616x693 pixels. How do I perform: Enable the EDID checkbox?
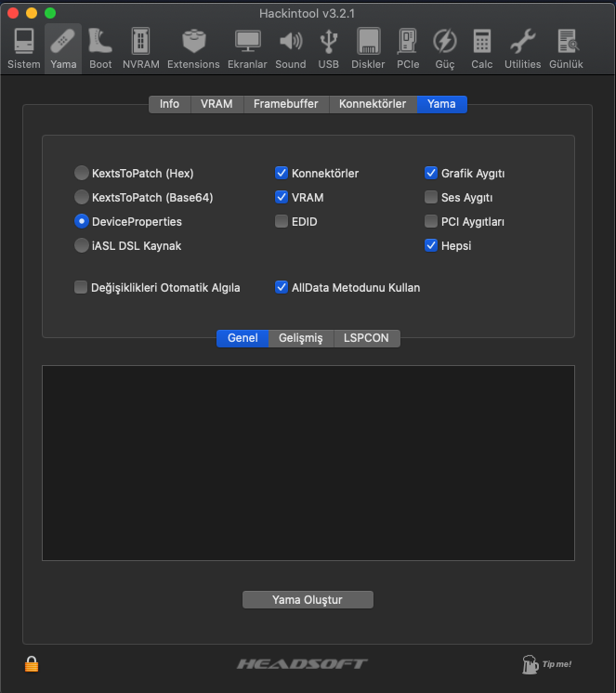[x=282, y=221]
